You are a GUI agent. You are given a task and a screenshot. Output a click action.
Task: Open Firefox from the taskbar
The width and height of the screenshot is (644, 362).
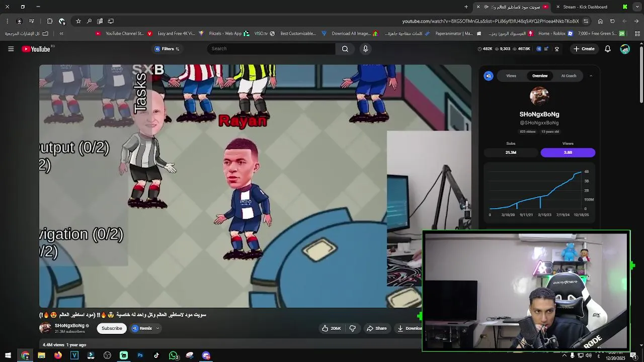click(58, 355)
